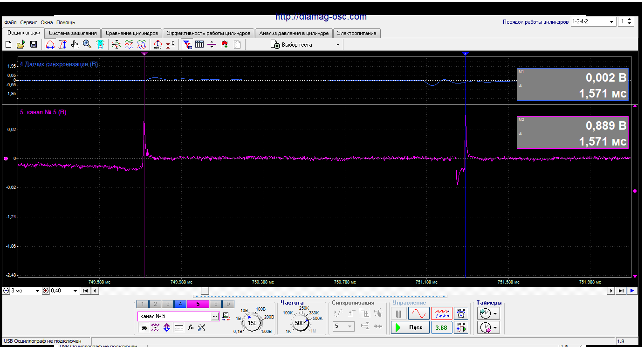Open channel name ellipsis button
This screenshot has width=644, height=347.
(215, 316)
